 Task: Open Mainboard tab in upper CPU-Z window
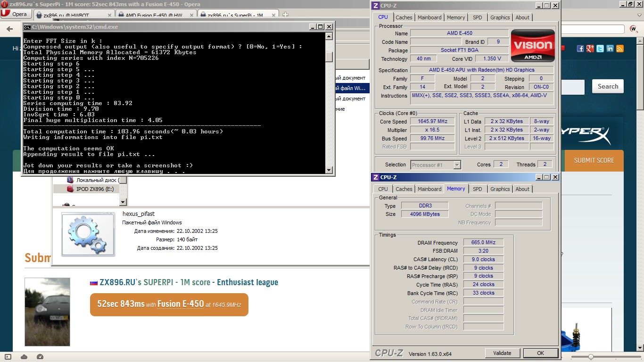coord(429,17)
